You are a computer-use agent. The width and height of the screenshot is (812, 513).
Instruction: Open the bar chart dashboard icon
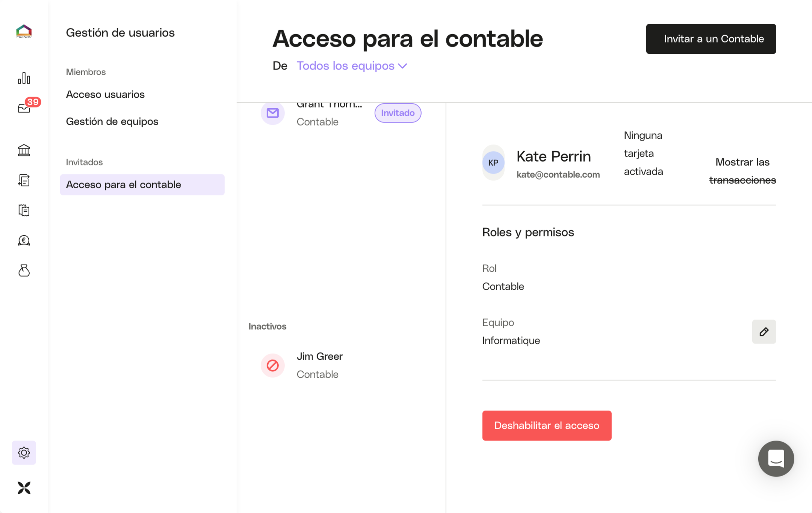pyautogui.click(x=24, y=78)
